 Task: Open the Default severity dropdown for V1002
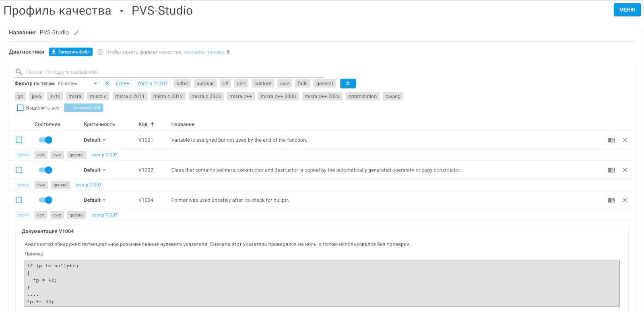(95, 170)
